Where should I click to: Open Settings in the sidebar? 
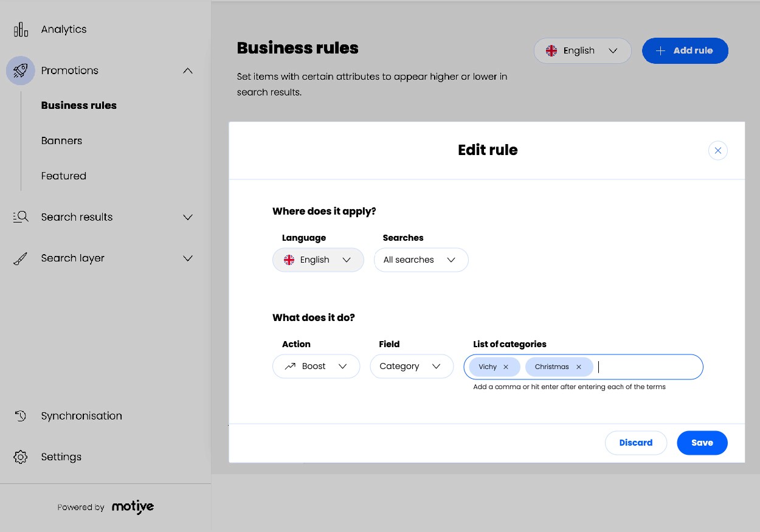pos(61,457)
